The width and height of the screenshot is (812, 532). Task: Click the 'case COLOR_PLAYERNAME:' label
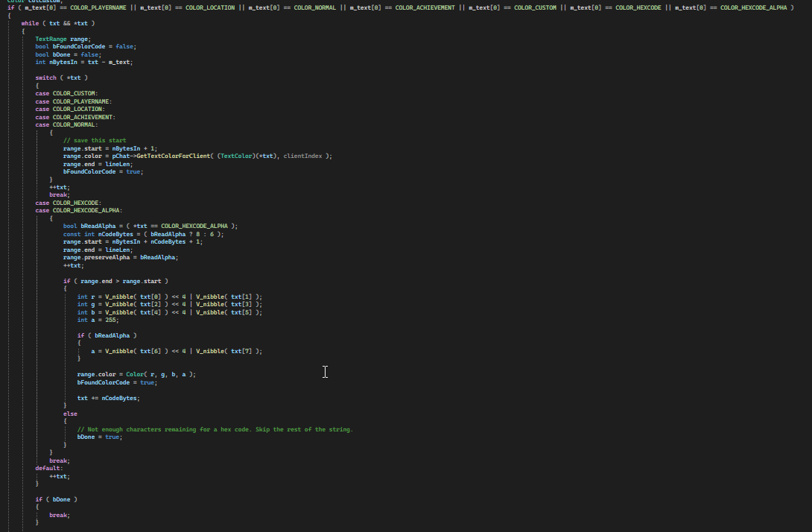click(74, 101)
